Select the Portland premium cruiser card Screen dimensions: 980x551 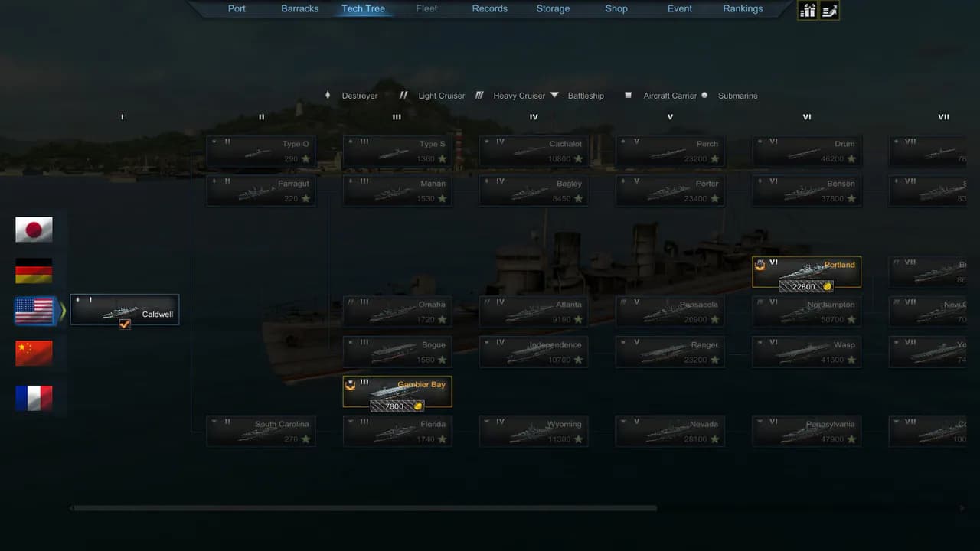click(x=807, y=272)
